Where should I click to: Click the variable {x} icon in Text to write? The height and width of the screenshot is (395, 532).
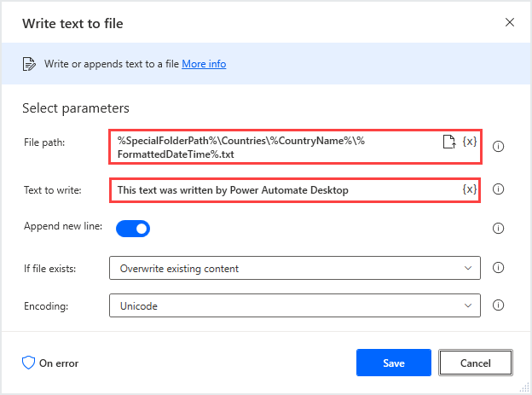[x=469, y=189]
